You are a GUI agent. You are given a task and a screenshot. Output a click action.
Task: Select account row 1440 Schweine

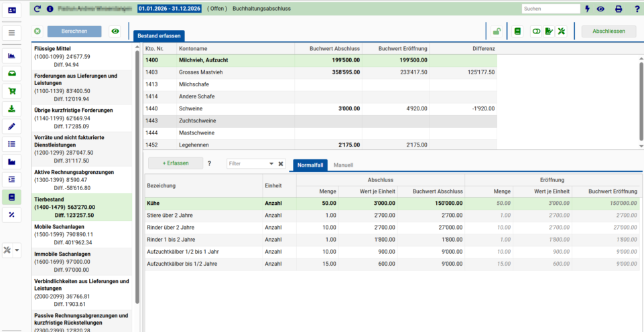(320, 108)
